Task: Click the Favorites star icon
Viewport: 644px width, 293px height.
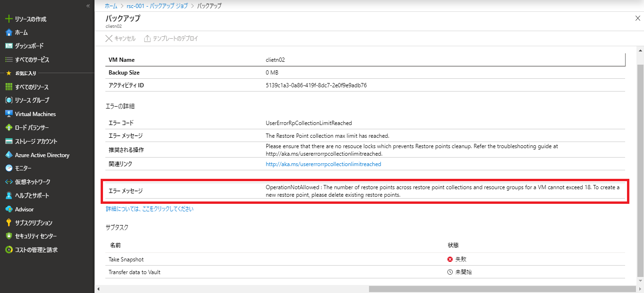Action: [9, 73]
